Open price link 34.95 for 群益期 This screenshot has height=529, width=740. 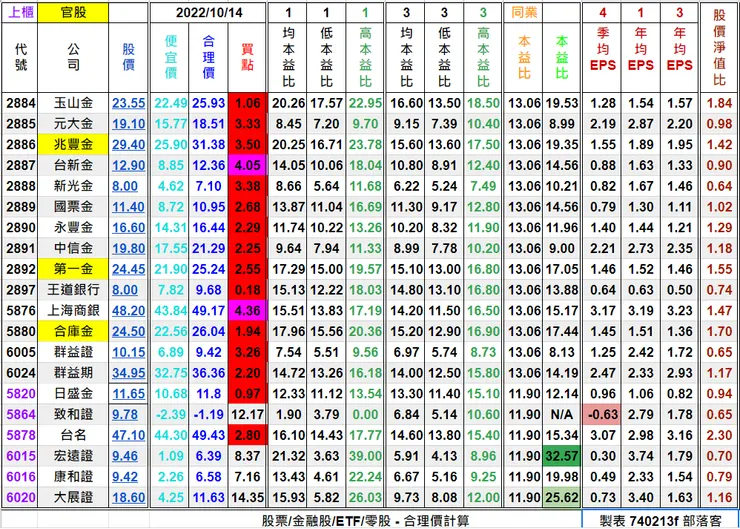[x=128, y=373]
